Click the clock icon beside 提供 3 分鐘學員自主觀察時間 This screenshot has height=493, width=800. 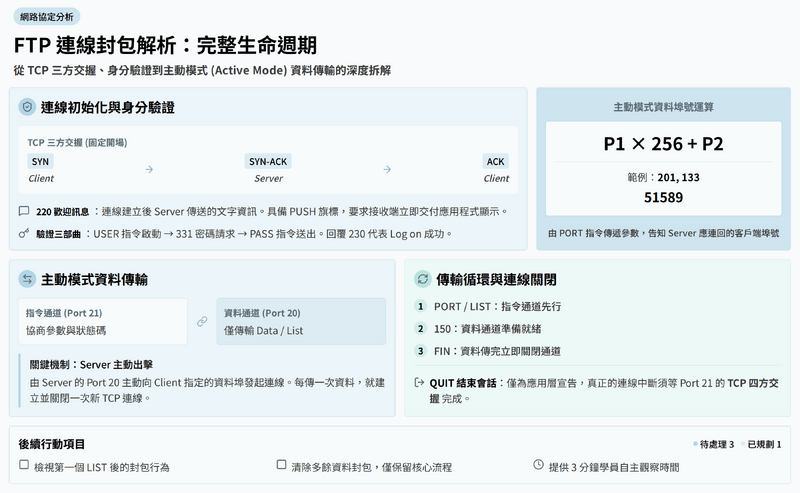538,465
